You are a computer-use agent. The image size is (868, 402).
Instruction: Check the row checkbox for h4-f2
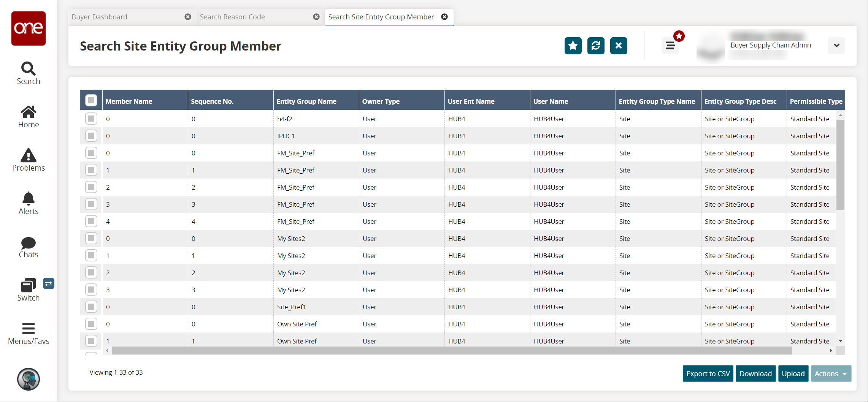pos(91,119)
